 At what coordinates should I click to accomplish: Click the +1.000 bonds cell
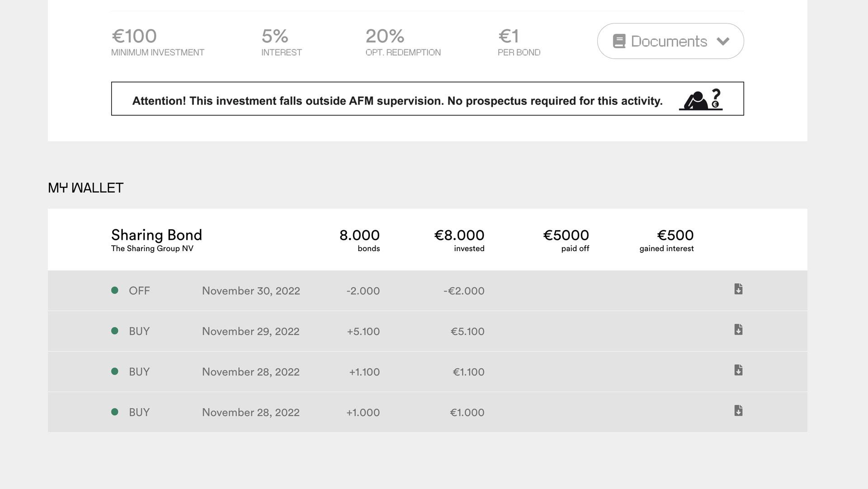pos(363,413)
